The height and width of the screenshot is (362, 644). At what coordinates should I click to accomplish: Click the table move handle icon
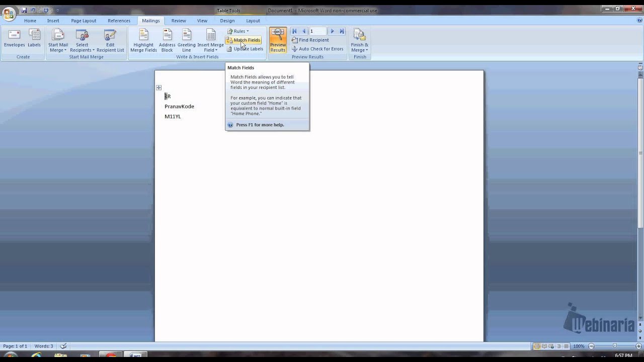[158, 87]
